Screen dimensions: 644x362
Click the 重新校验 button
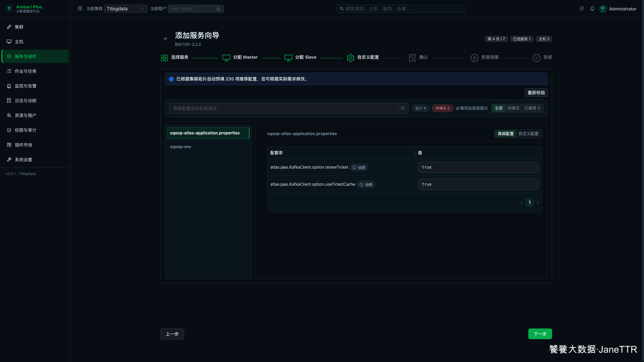(536, 93)
